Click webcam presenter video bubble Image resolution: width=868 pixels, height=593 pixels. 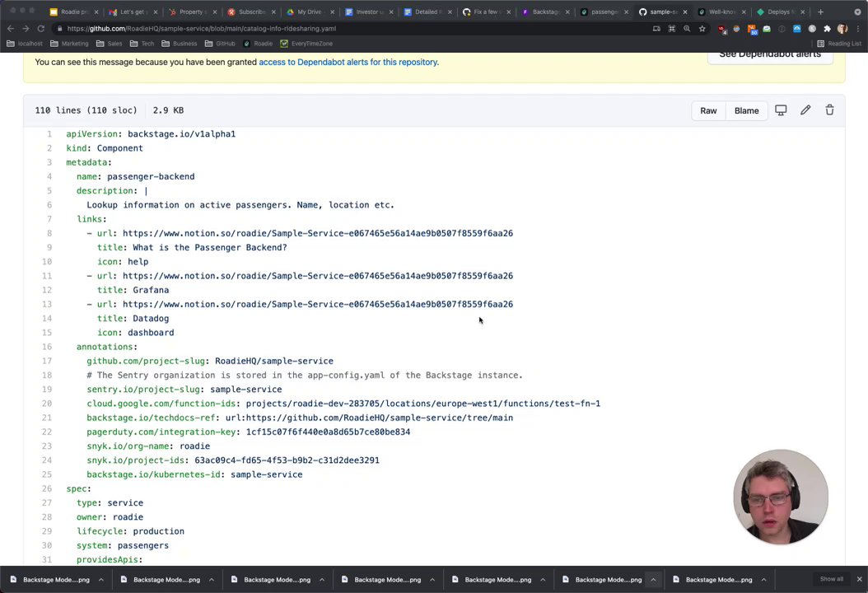click(781, 497)
